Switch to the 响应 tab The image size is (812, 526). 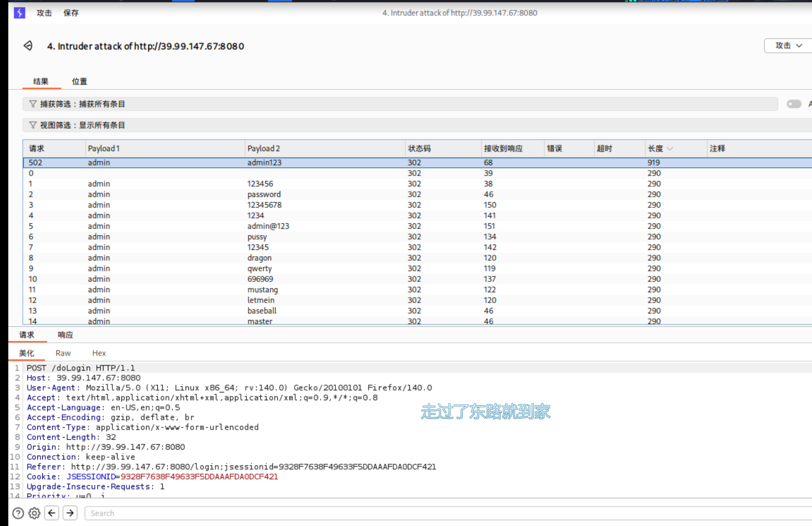click(x=65, y=335)
